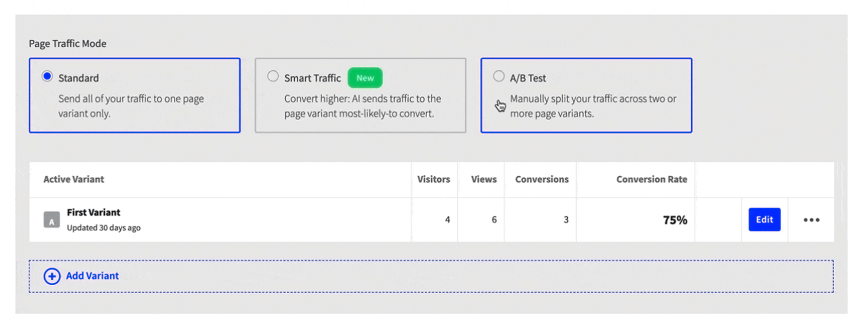The image size is (868, 330).
Task: Click the Smart Traffic option card
Action: (x=360, y=95)
